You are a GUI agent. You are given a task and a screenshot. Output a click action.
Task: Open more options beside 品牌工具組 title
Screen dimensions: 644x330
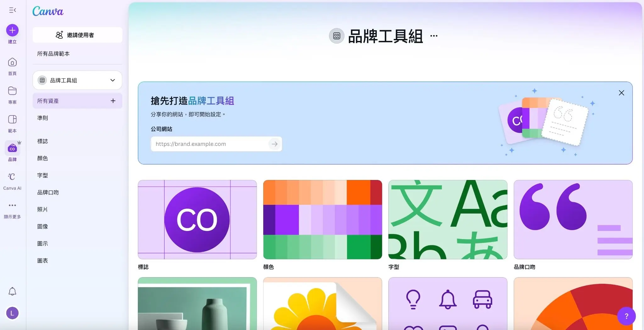434,36
